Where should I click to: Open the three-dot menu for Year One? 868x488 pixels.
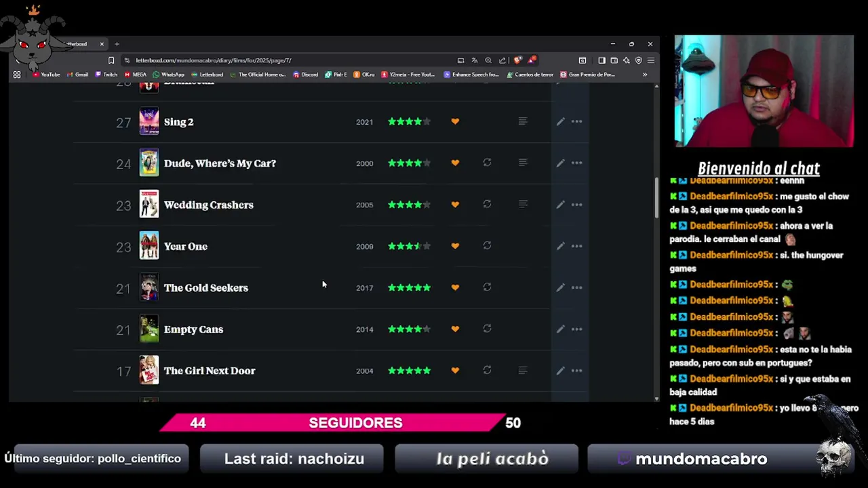576,246
